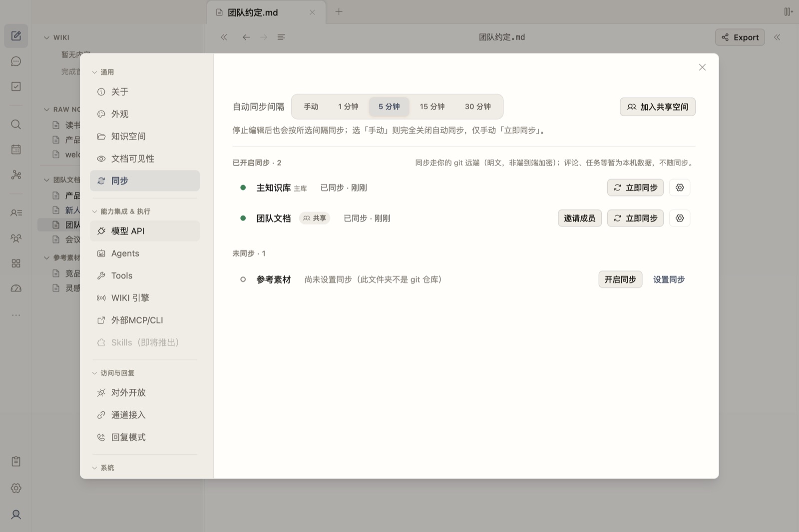Open the settings gear in left sidebar
Viewport: 799px width, 532px height.
tap(16, 488)
